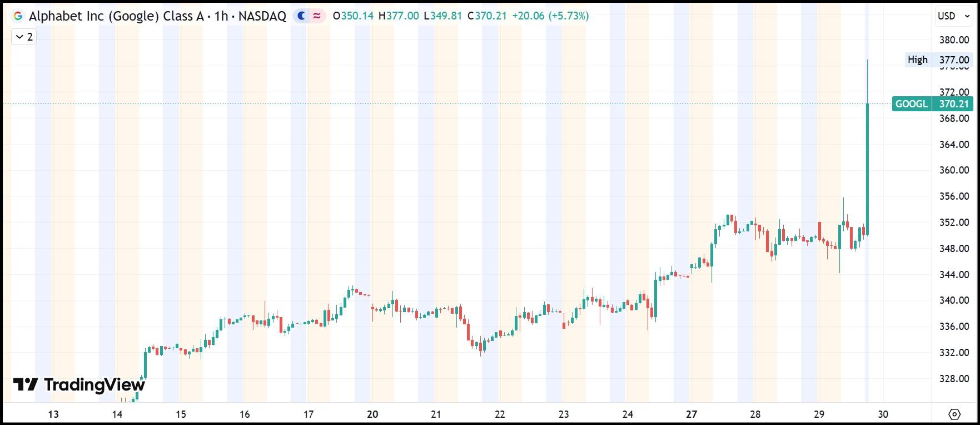Click date 30 on the time axis
This screenshot has height=425, width=980.
tap(883, 414)
